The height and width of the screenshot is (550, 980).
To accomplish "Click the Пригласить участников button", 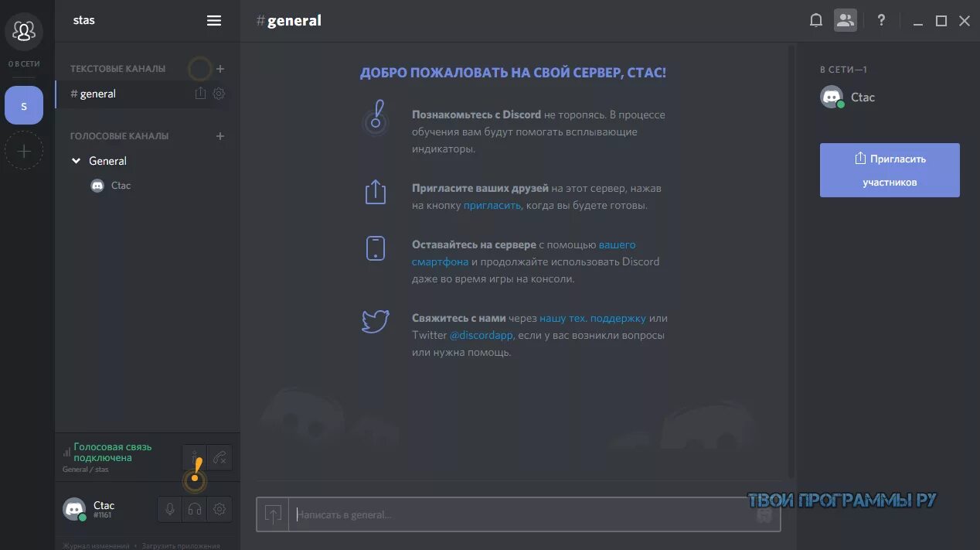I will tap(890, 170).
